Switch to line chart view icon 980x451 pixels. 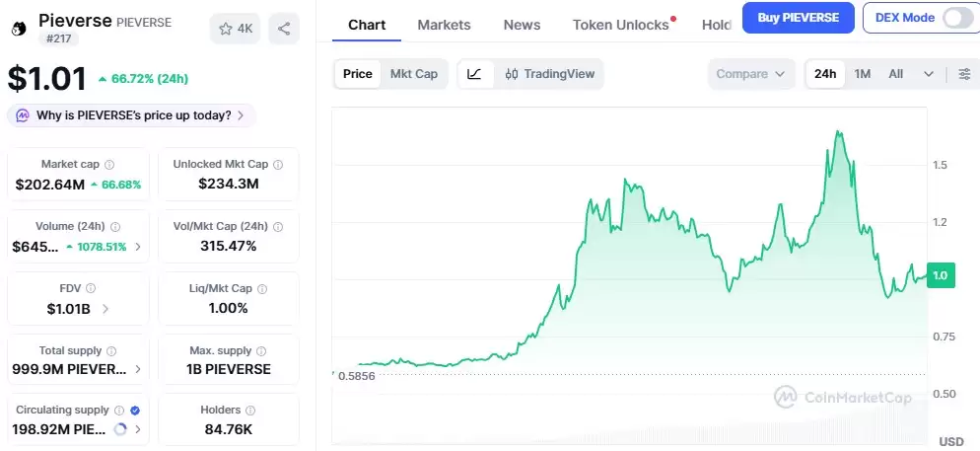point(474,74)
